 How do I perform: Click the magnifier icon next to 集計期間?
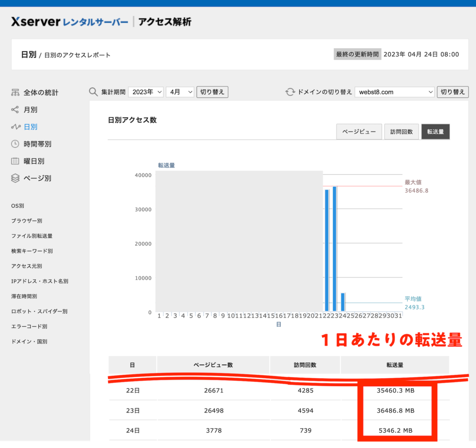click(x=93, y=92)
